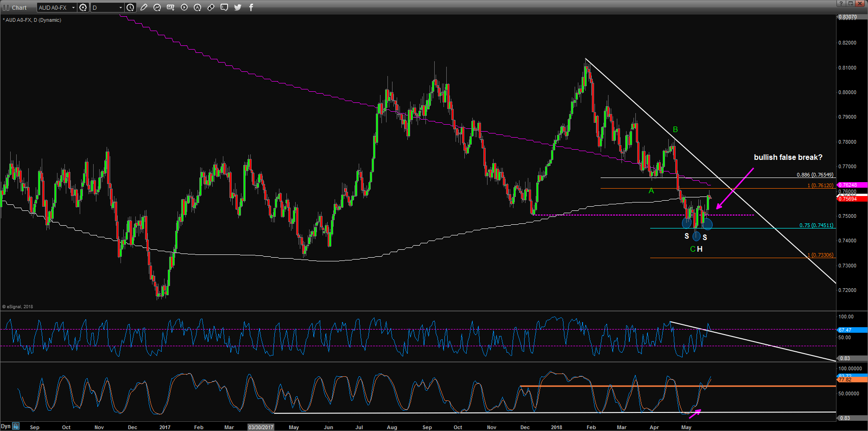Open chart settings gear menu
Screen dimensions: 868x431
tap(83, 7)
